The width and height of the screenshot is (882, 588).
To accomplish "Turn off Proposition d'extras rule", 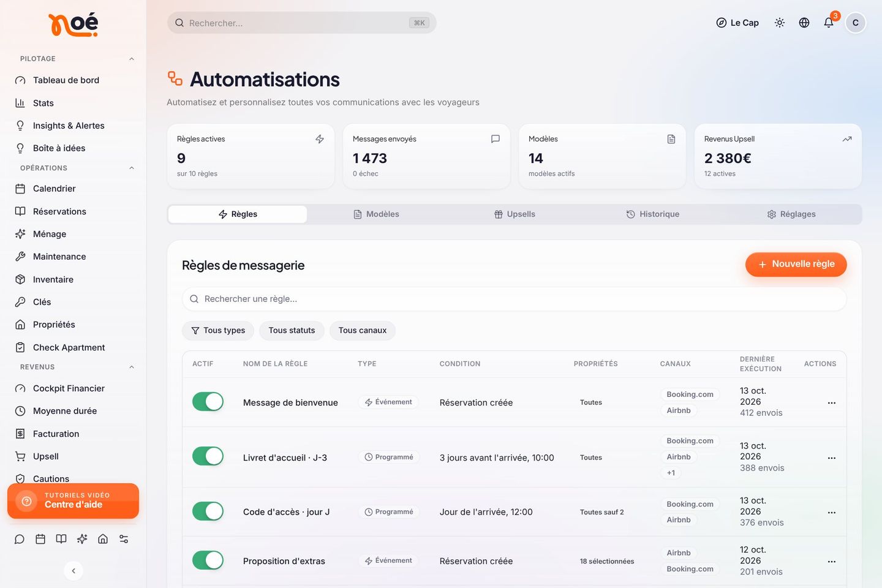I will [x=208, y=560].
